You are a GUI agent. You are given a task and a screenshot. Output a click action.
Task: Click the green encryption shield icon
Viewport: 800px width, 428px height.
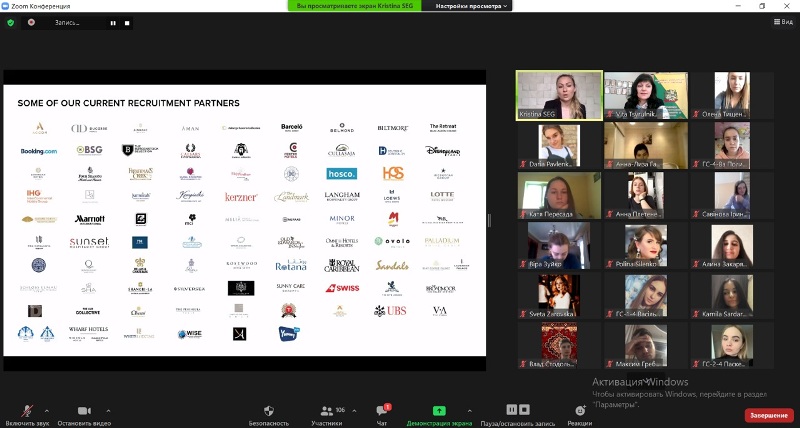pos(11,22)
